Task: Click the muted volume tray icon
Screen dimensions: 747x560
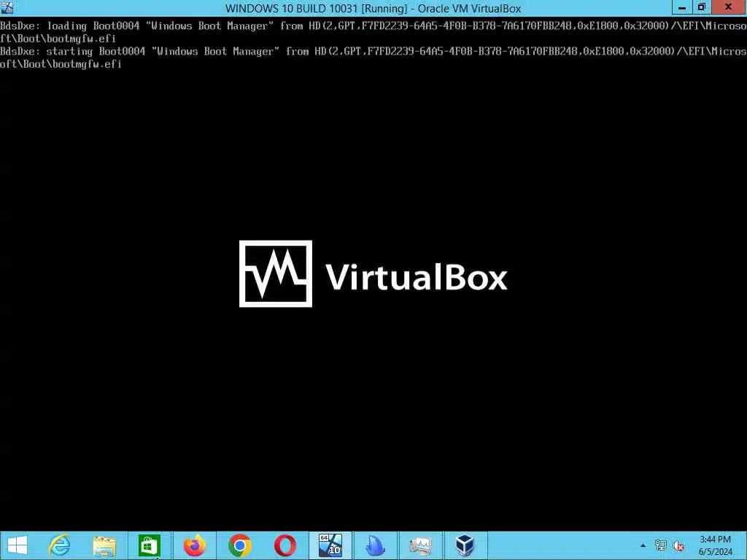Action: coord(678,545)
